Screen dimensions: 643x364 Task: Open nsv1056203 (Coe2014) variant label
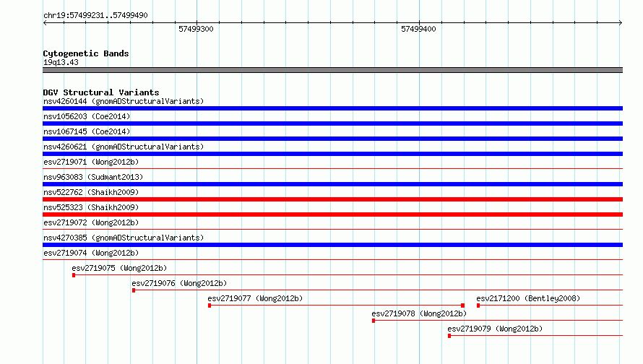tap(87, 116)
